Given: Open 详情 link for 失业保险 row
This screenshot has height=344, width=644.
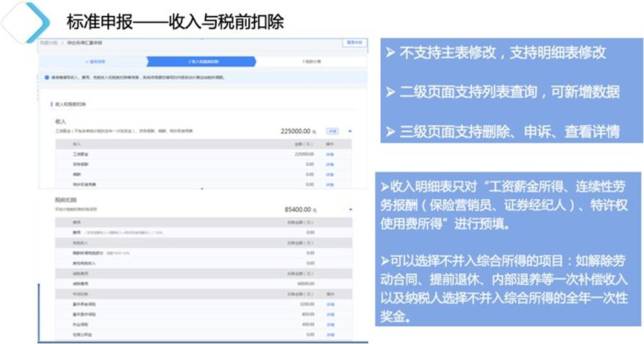Looking at the screenshot, I should [329, 323].
